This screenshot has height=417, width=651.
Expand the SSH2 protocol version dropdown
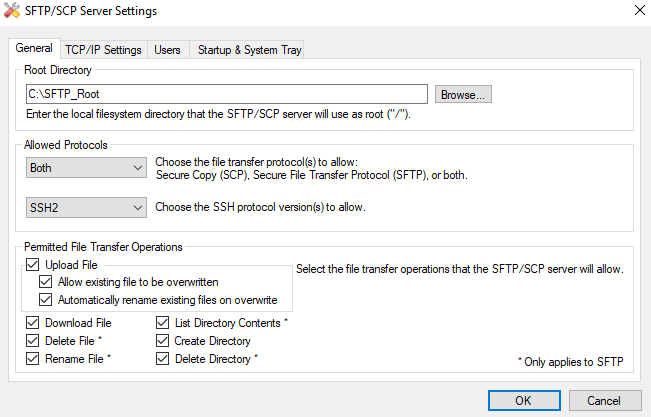coord(87,208)
